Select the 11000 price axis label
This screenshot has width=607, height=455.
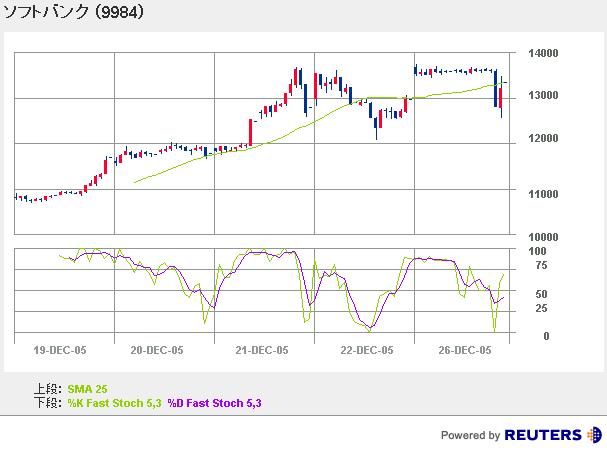(543, 194)
